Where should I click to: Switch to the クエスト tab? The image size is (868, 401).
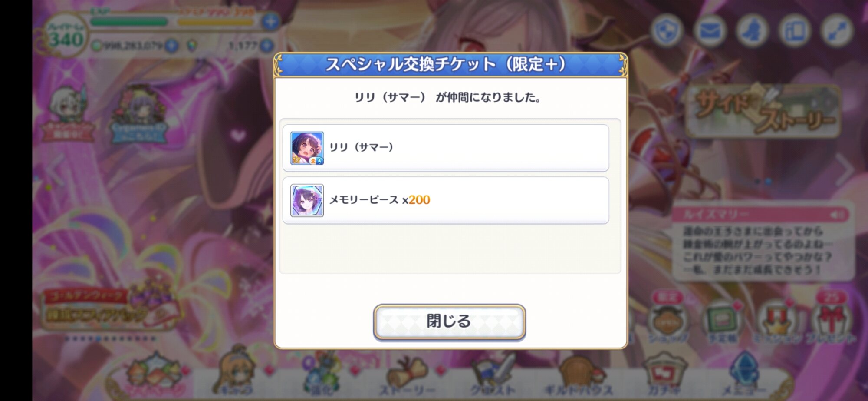493,374
